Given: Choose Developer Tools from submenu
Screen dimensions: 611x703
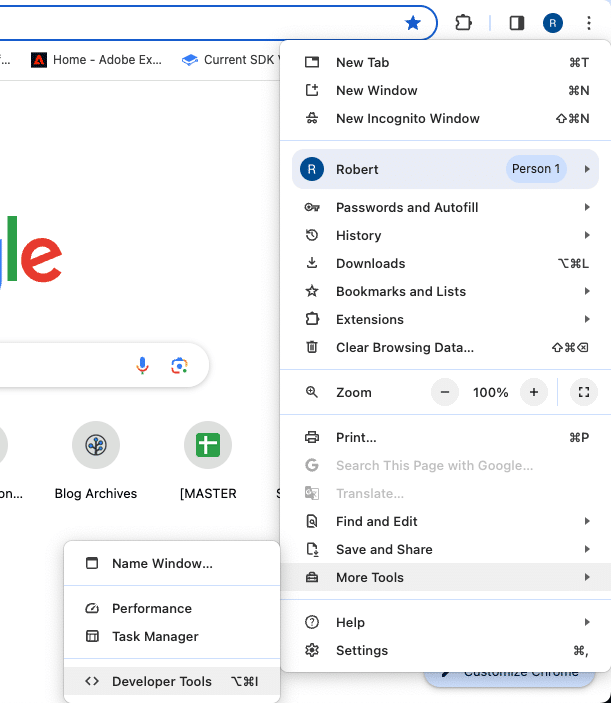Looking at the screenshot, I should tap(162, 681).
